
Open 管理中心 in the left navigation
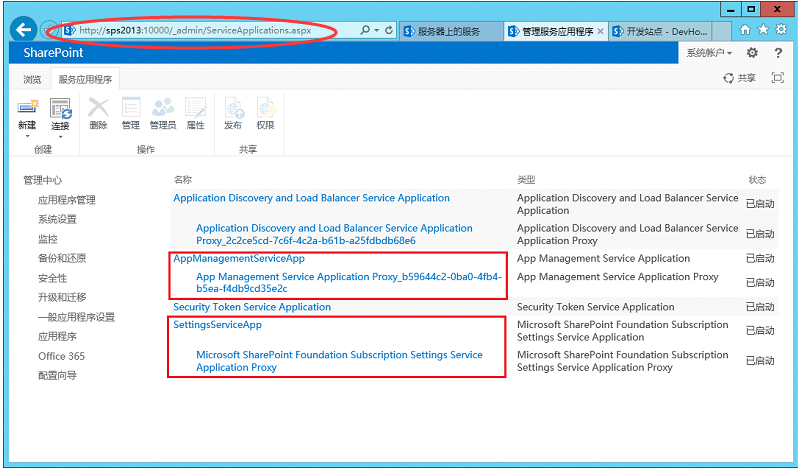click(x=43, y=180)
